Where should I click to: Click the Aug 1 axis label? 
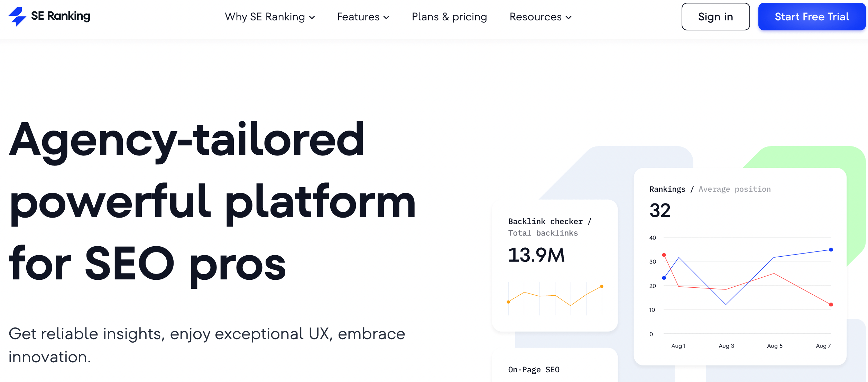(x=678, y=346)
